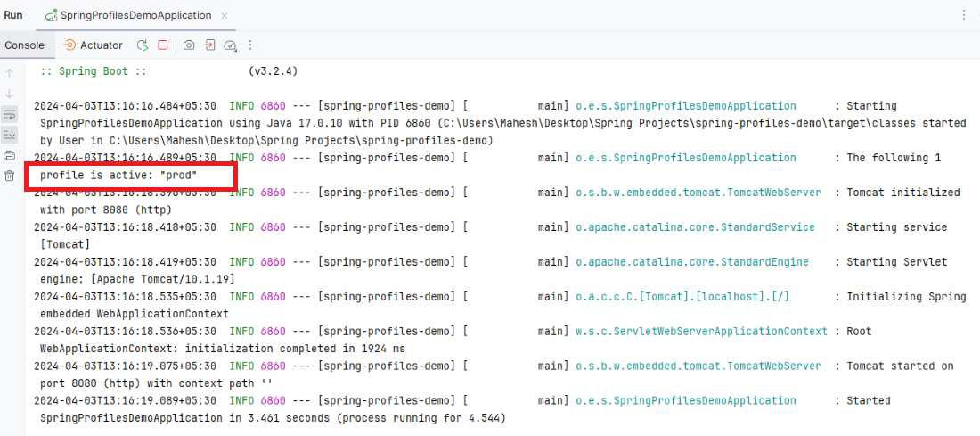The height and width of the screenshot is (436, 980).
Task: Click o.apache.catalina.core.StandardEngine logger name
Action: pyautogui.click(x=692, y=262)
